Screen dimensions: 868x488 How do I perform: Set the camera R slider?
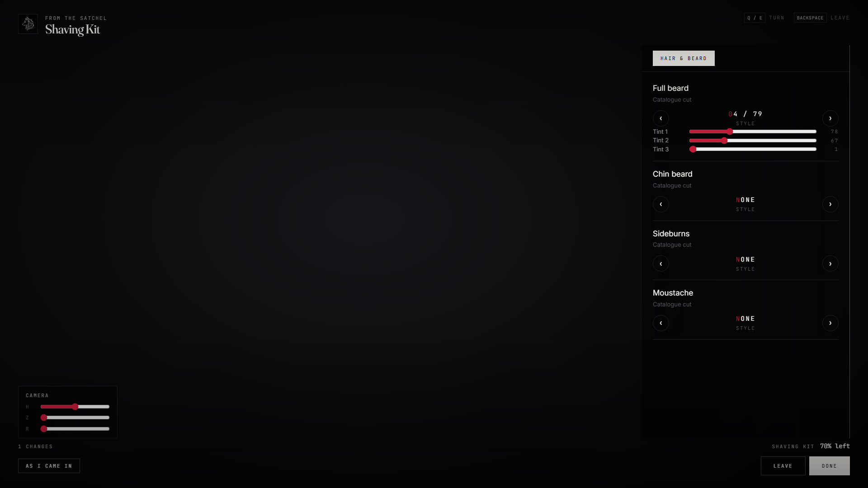(x=75, y=429)
